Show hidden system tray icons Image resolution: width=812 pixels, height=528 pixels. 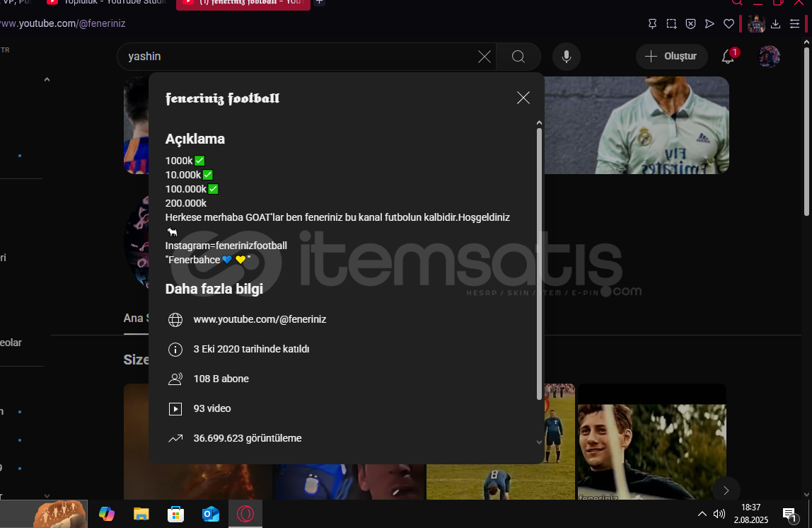(702, 514)
